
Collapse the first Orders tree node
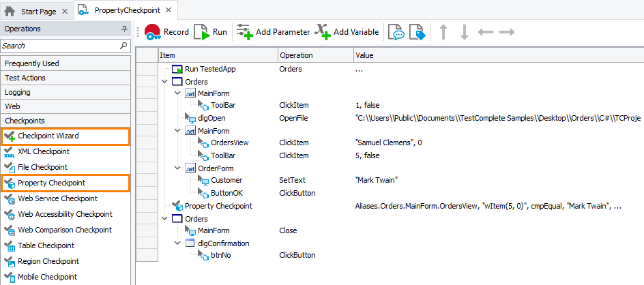(x=164, y=82)
